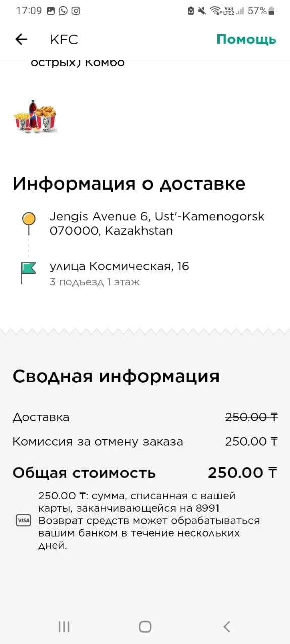Open the Помощь help link
290x644 pixels.
tap(247, 40)
